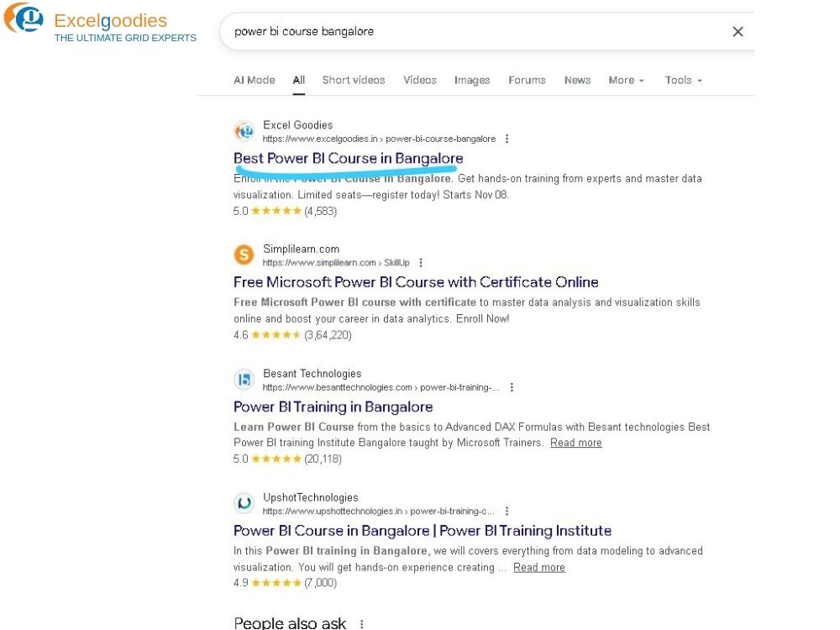Clear the search box with X
The image size is (840, 630).
tap(738, 32)
